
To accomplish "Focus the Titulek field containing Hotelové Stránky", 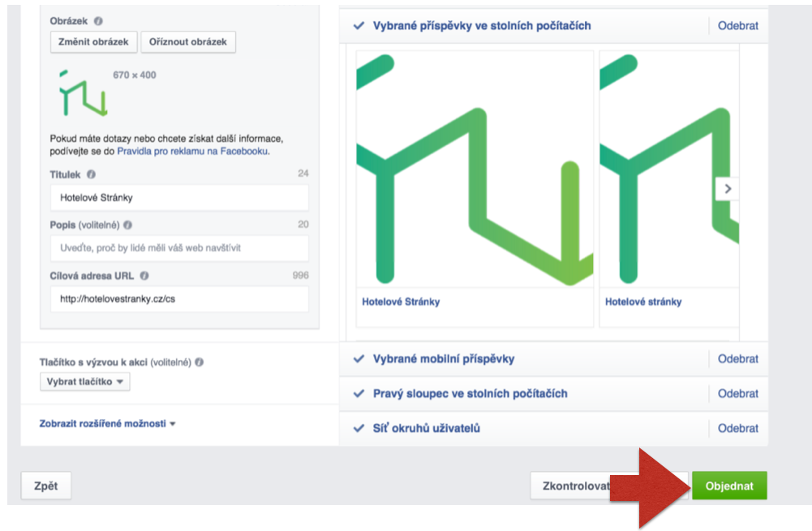I will [179, 198].
